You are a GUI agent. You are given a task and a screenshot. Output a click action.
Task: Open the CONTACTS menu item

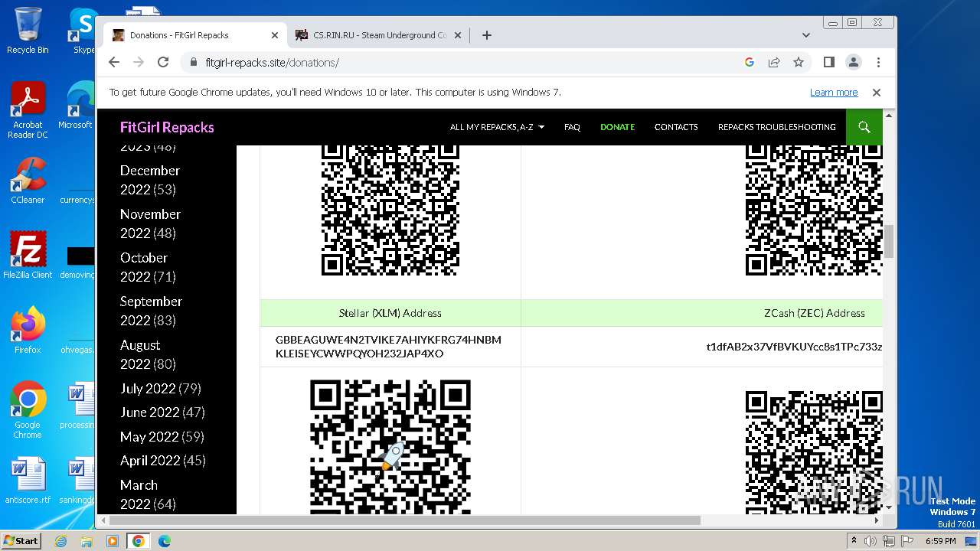point(676,127)
